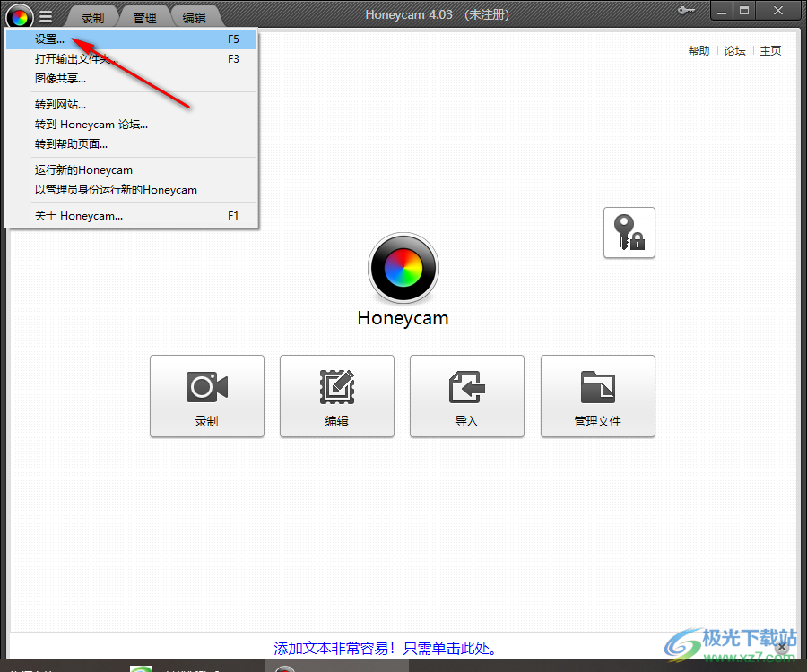Open 关于 Honeycam... menu item
Screen dimensions: 807x672
[131, 215]
